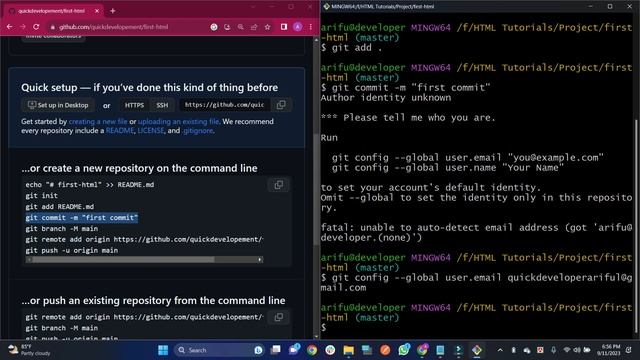Click the Set up in Desktop button
This screenshot has width=640, height=360.
[58, 105]
